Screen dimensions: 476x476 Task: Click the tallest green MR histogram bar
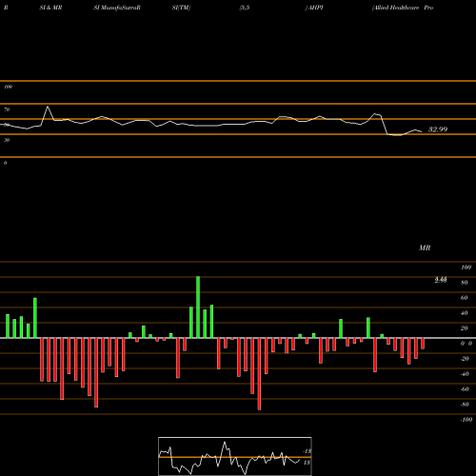[x=198, y=307]
